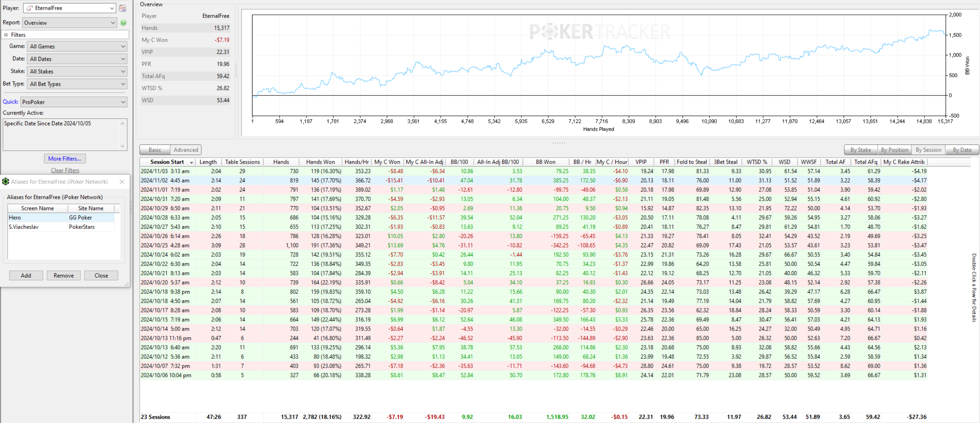Select the Hero alias row
This screenshot has height=423, width=980.
pos(61,218)
